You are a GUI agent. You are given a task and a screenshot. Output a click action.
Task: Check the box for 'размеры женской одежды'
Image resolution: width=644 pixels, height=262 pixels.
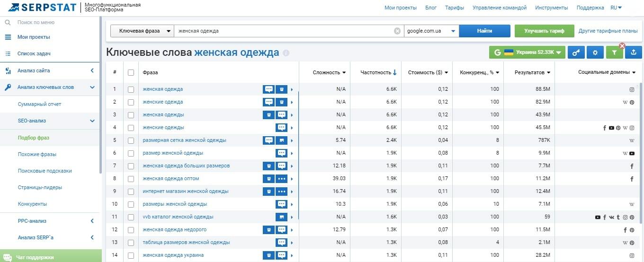click(131, 204)
